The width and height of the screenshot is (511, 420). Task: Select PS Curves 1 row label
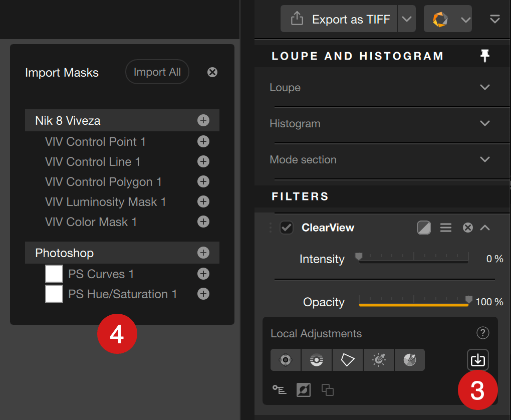pos(101,274)
